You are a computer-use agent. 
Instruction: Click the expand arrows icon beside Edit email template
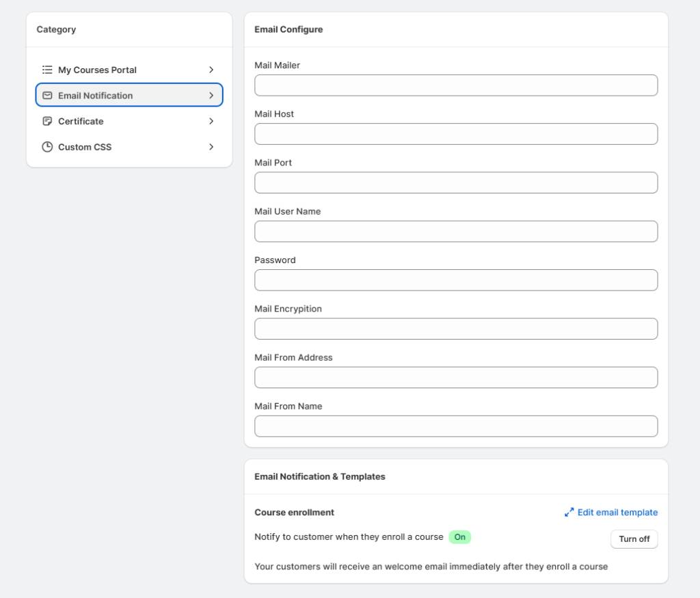coord(569,513)
